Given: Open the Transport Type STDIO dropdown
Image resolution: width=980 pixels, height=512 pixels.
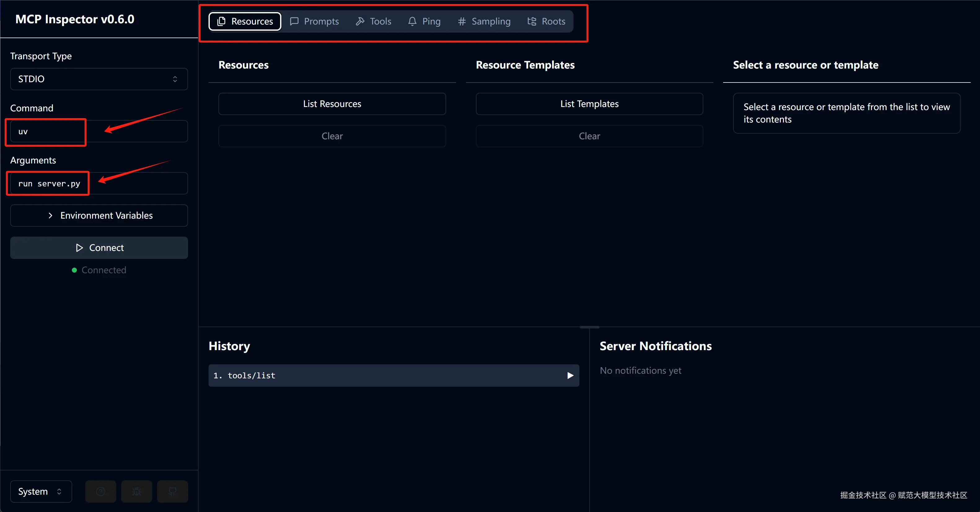Looking at the screenshot, I should coord(99,79).
